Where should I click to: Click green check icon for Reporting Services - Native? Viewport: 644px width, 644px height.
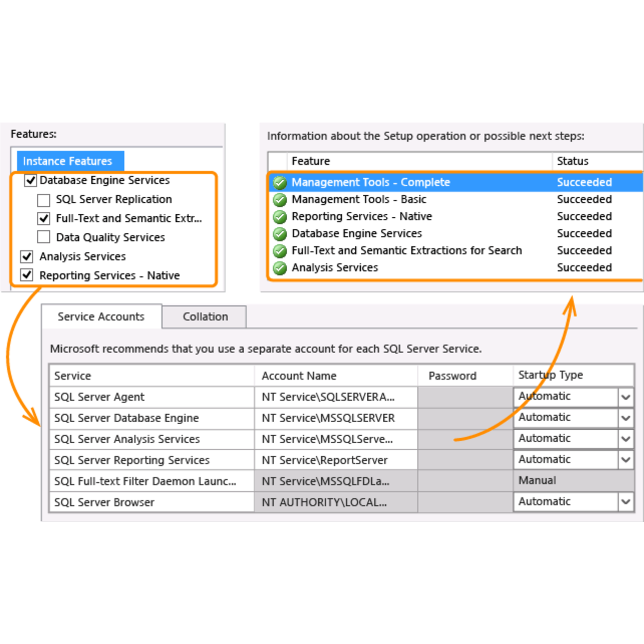[x=280, y=217]
